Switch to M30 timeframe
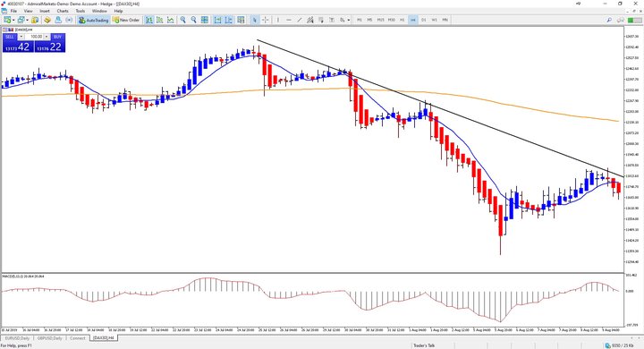Screen dimensions: 644x349 click(x=392, y=20)
